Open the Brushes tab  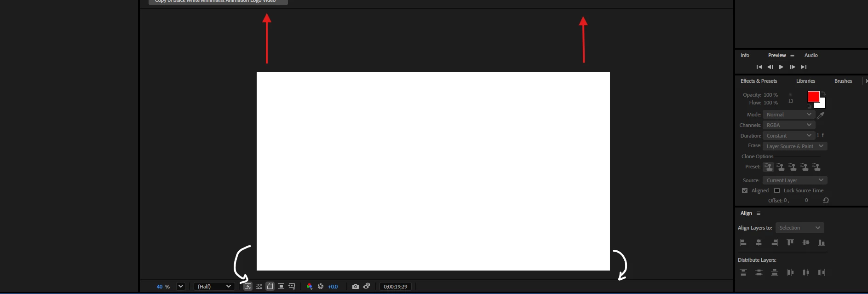pyautogui.click(x=843, y=81)
